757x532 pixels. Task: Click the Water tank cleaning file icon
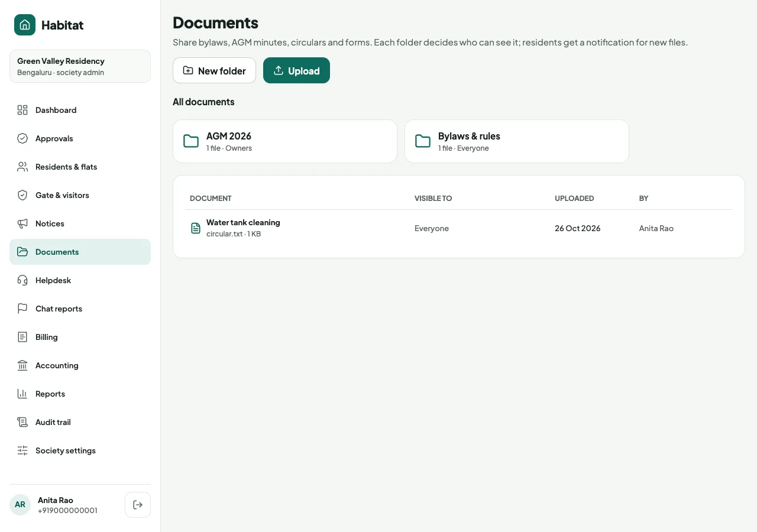(x=196, y=228)
